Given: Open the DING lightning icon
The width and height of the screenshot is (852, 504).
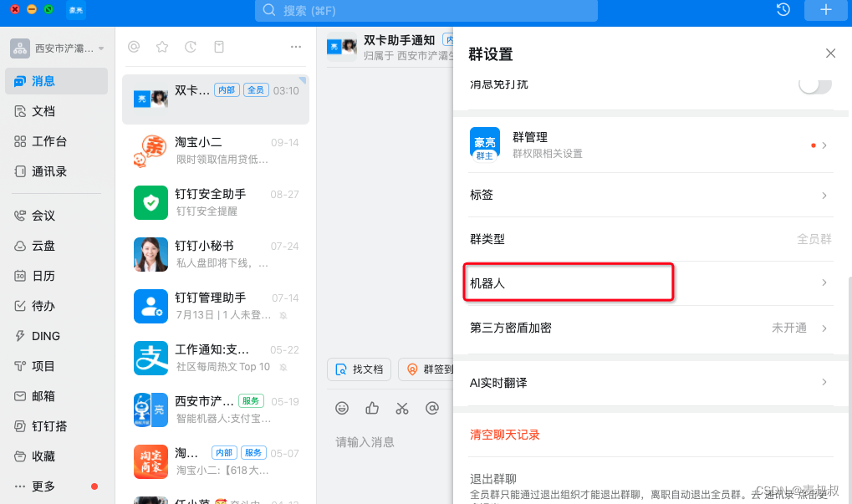Looking at the screenshot, I should [x=20, y=336].
